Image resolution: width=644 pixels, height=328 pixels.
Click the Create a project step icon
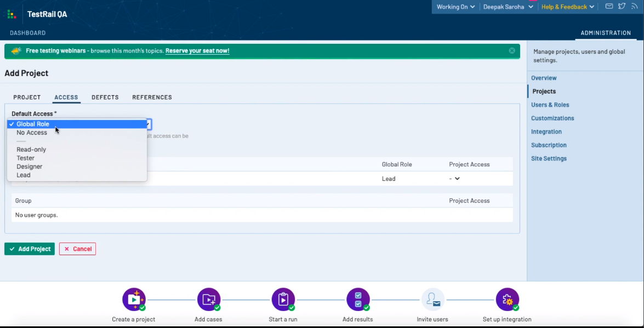[x=134, y=300]
